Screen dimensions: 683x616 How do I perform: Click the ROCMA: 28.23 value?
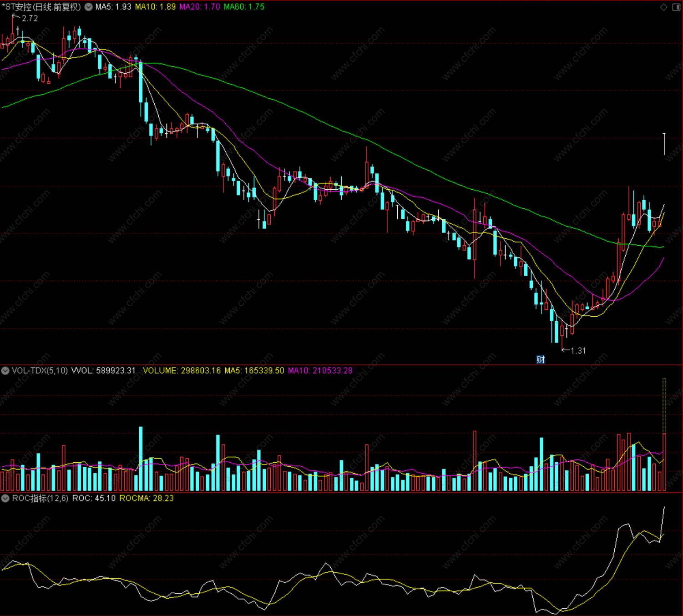(147, 498)
